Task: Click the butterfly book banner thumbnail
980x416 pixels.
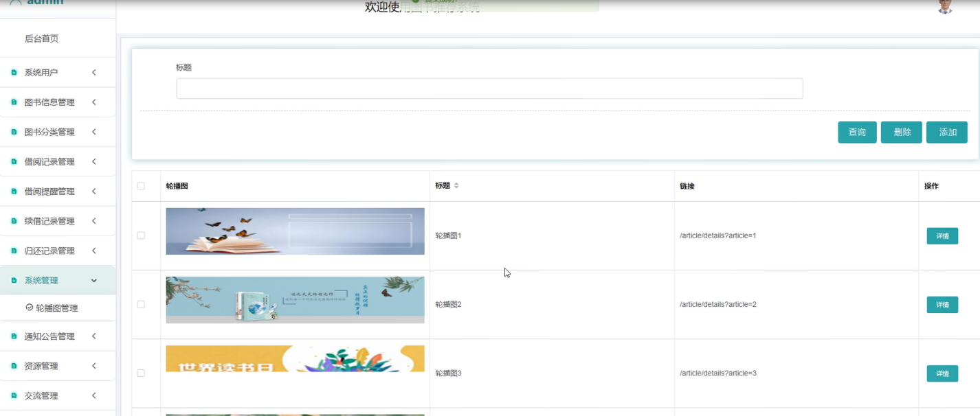Action: (296, 231)
